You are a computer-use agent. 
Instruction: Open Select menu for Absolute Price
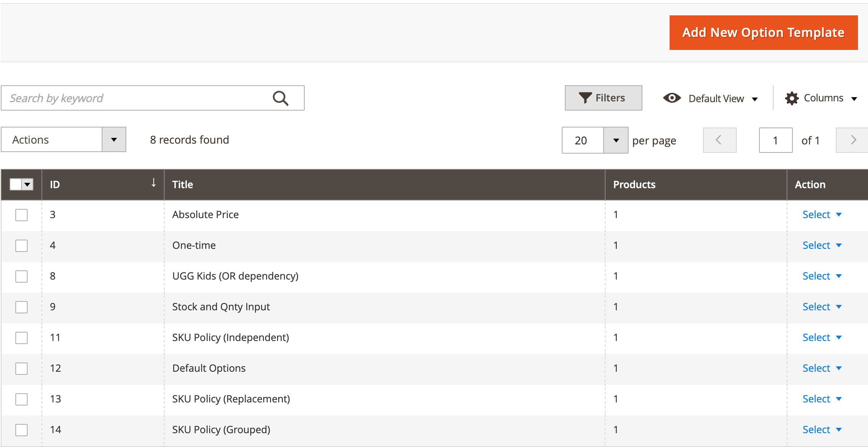coord(822,215)
